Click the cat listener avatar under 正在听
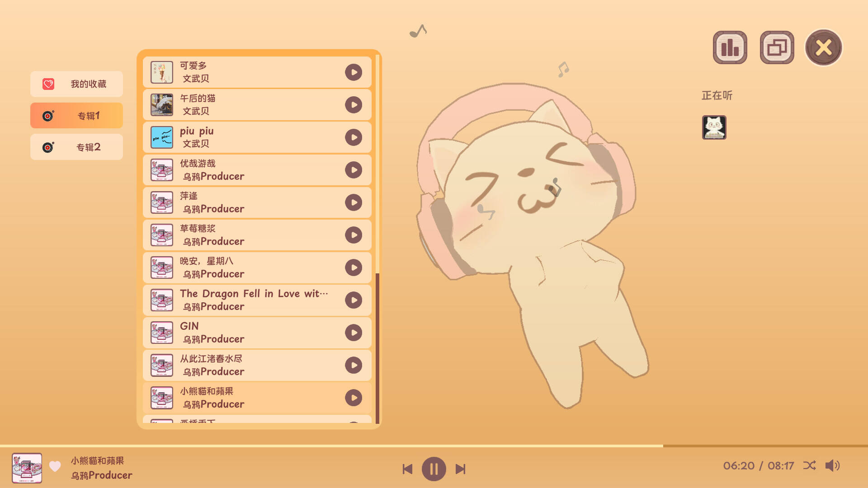Image resolution: width=868 pixels, height=488 pixels. [x=714, y=127]
